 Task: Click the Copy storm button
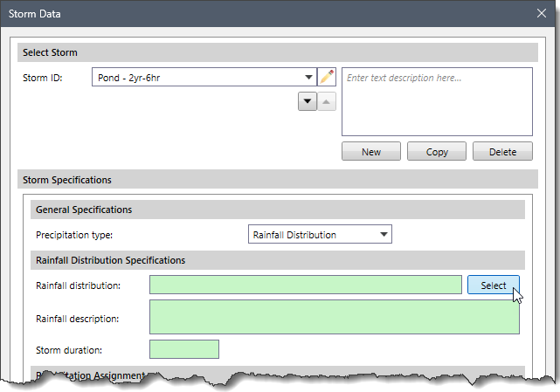(437, 151)
